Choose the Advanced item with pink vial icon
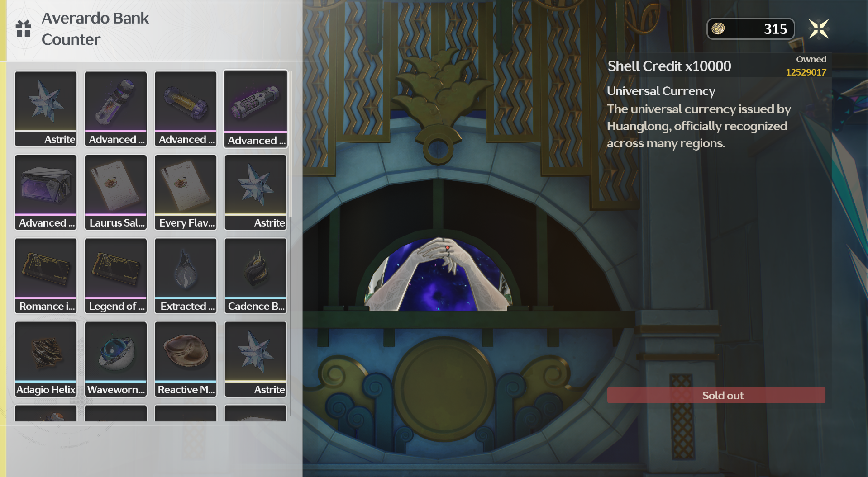Viewport: 868px width, 477px height. tap(116, 109)
